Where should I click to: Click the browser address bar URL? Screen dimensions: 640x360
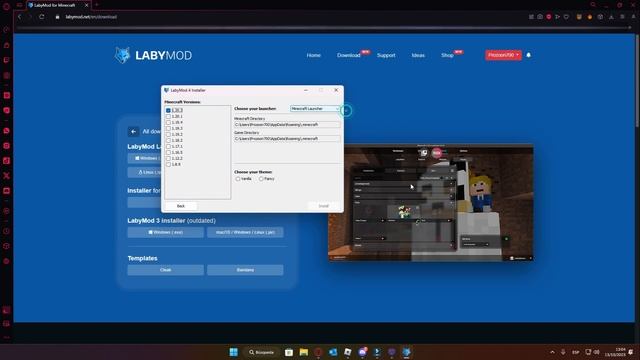[91, 17]
